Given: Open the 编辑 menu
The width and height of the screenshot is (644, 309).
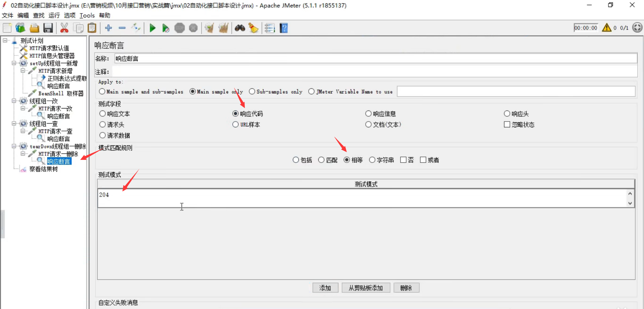Looking at the screenshot, I should pyautogui.click(x=23, y=15).
